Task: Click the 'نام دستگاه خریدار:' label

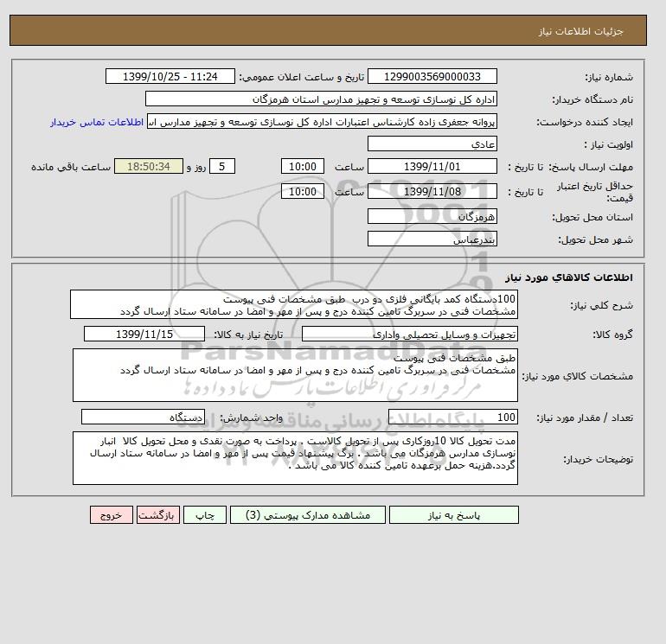Action: tap(592, 99)
